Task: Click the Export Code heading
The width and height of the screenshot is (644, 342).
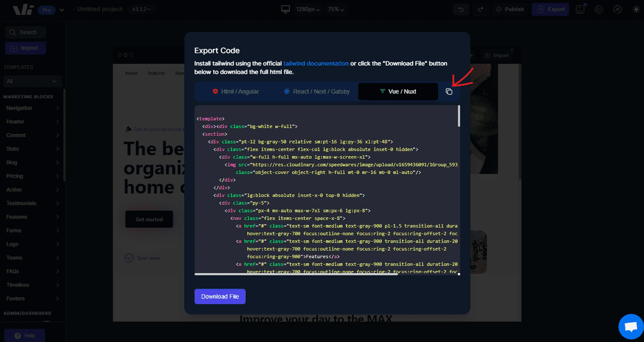Action: [217, 51]
